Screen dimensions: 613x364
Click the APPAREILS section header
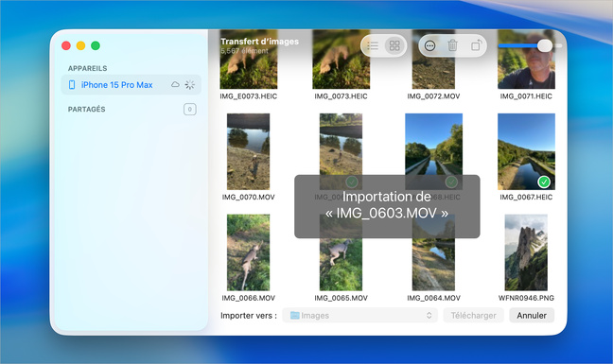point(88,68)
